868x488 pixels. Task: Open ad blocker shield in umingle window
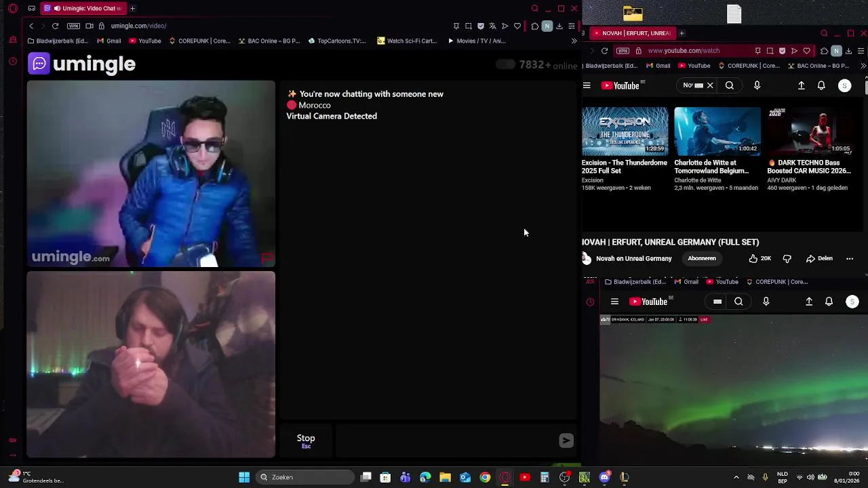481,26
